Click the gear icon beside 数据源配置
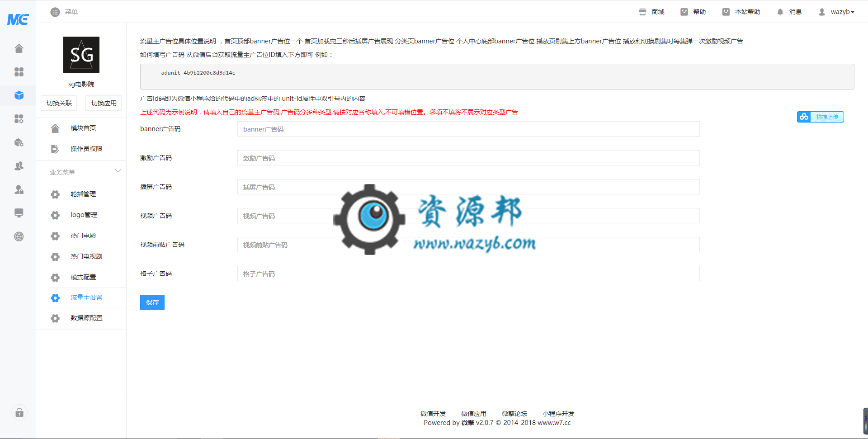 55,318
